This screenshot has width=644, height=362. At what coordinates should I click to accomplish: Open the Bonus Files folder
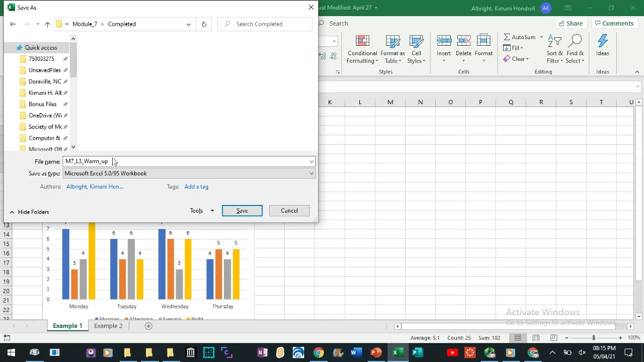coord(43,104)
